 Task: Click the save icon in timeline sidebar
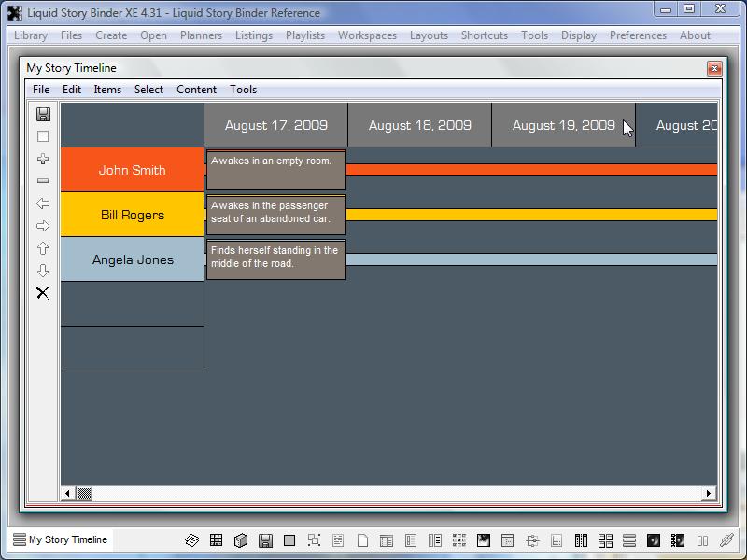tap(43, 114)
